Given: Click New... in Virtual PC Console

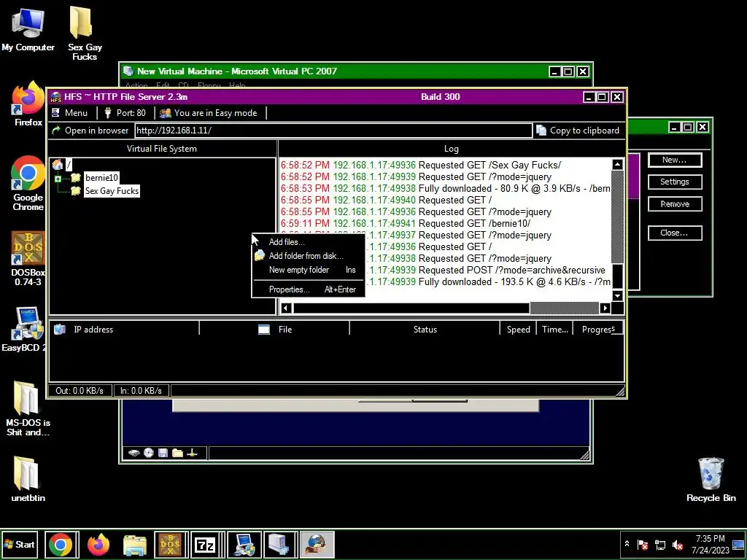Looking at the screenshot, I should click(675, 160).
